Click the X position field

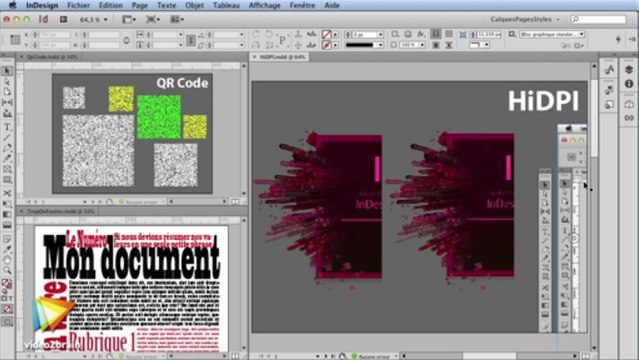point(56,35)
